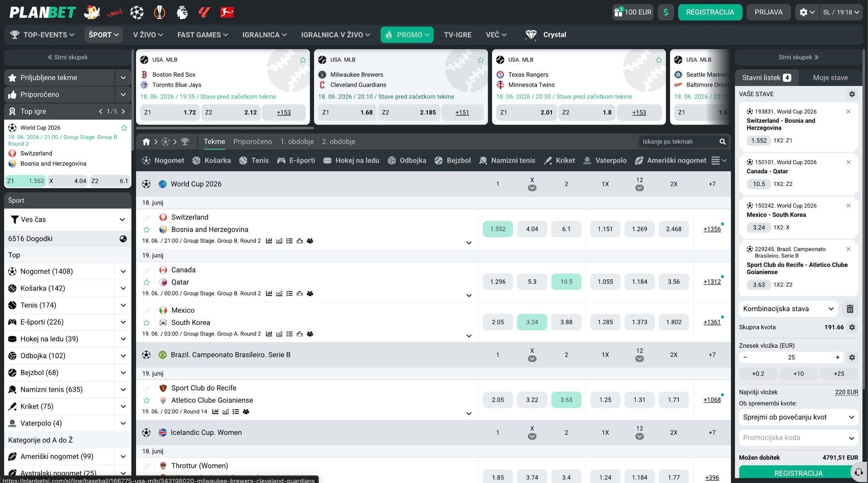Filter by Hokej na ledu
The height and width of the screenshot is (483, 868).
[x=351, y=161]
